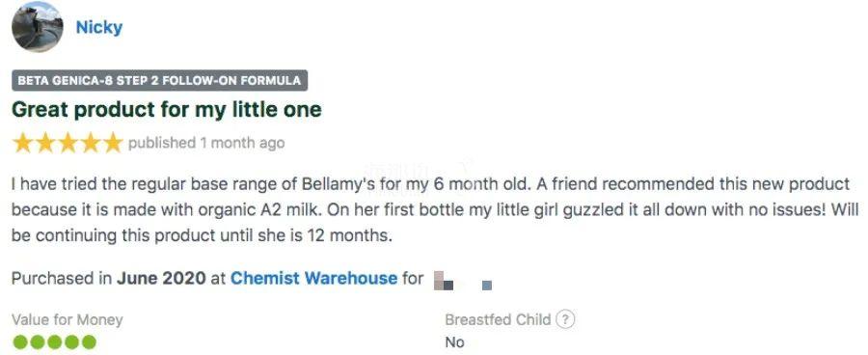The image size is (868, 355).
Task: Click the review body paragraph text
Action: (x=435, y=210)
